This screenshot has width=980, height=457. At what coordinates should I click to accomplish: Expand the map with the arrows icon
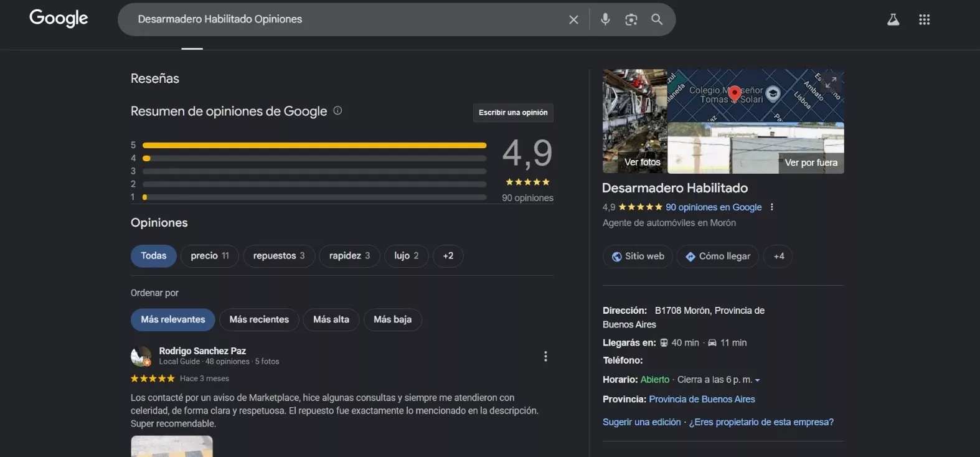click(x=830, y=82)
